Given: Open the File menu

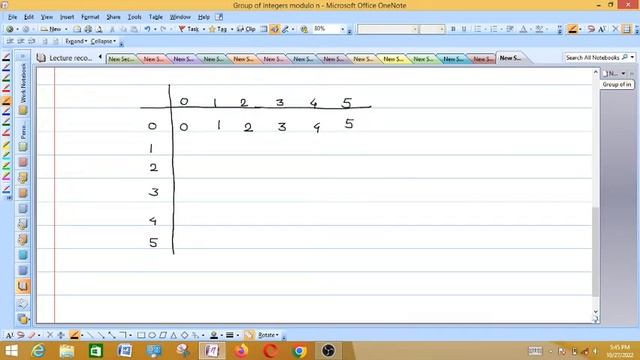Looking at the screenshot, I should pyautogui.click(x=13, y=17).
